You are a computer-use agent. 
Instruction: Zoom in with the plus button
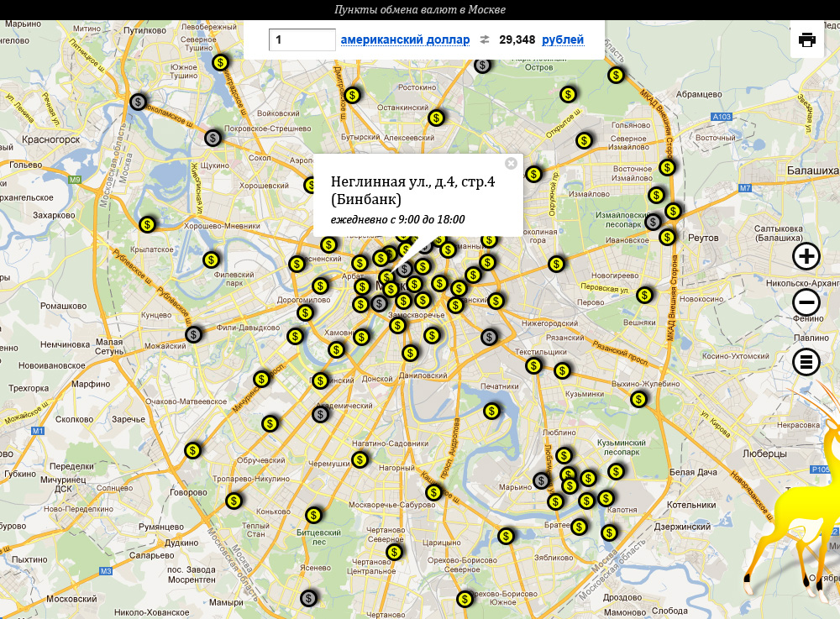point(806,256)
